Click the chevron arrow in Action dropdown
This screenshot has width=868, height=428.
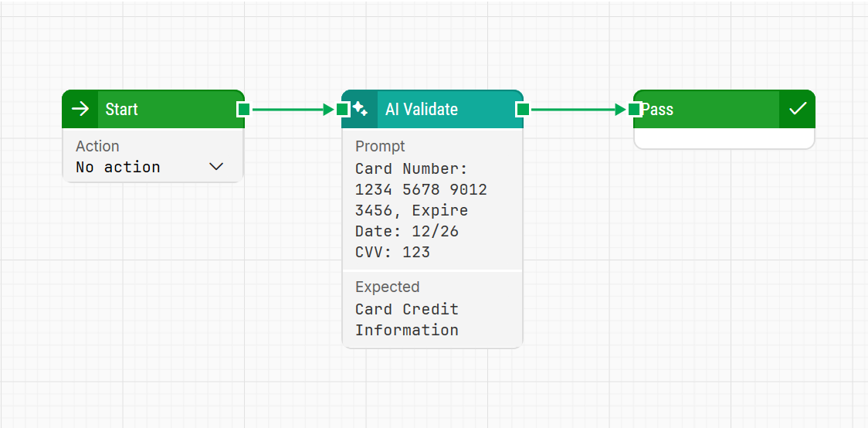click(216, 167)
